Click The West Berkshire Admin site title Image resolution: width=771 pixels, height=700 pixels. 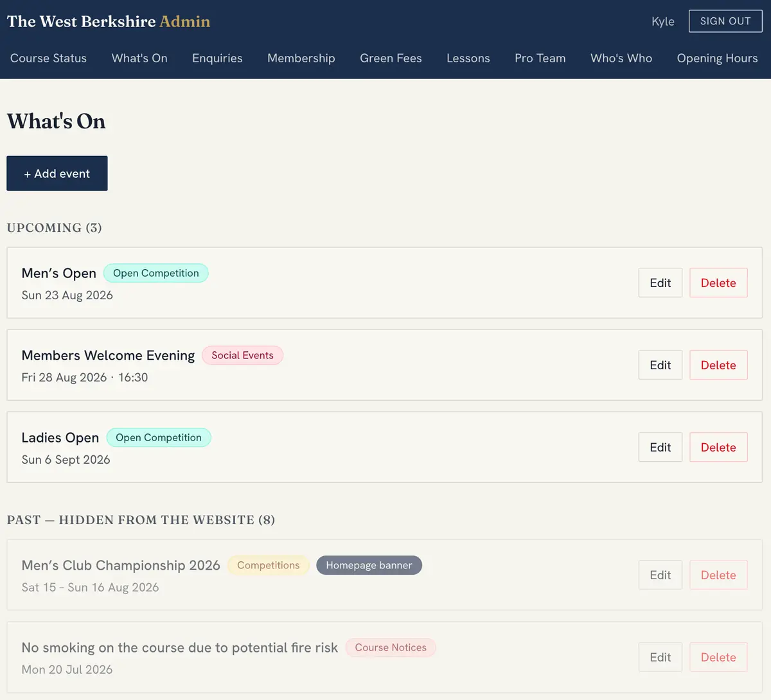click(109, 21)
